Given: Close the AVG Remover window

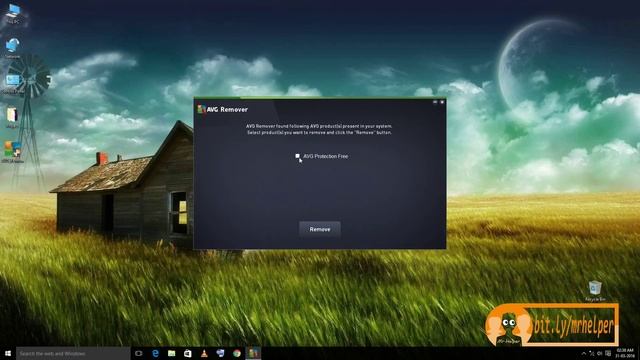Looking at the screenshot, I should (442, 102).
